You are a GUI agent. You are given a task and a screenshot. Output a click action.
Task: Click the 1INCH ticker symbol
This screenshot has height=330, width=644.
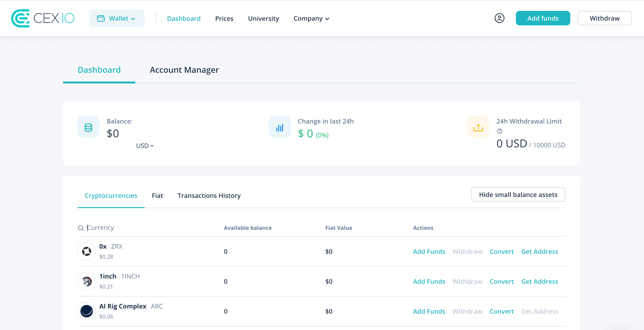(130, 276)
